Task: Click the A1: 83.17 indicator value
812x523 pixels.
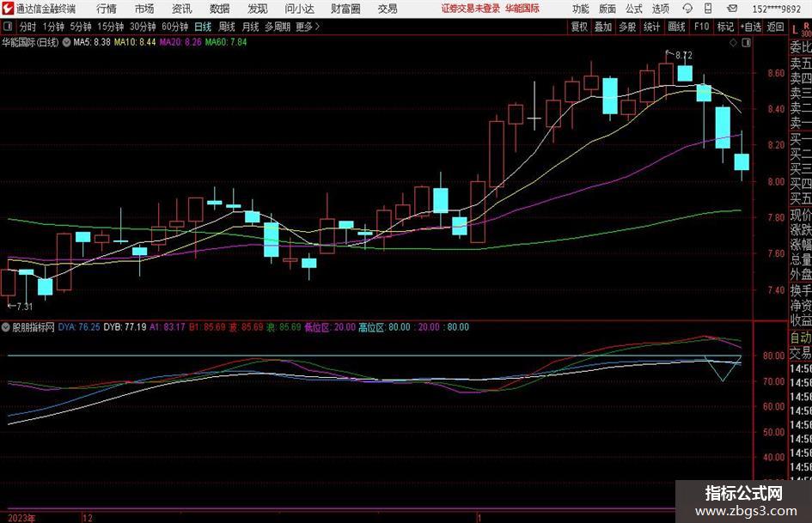Action: pos(168,327)
